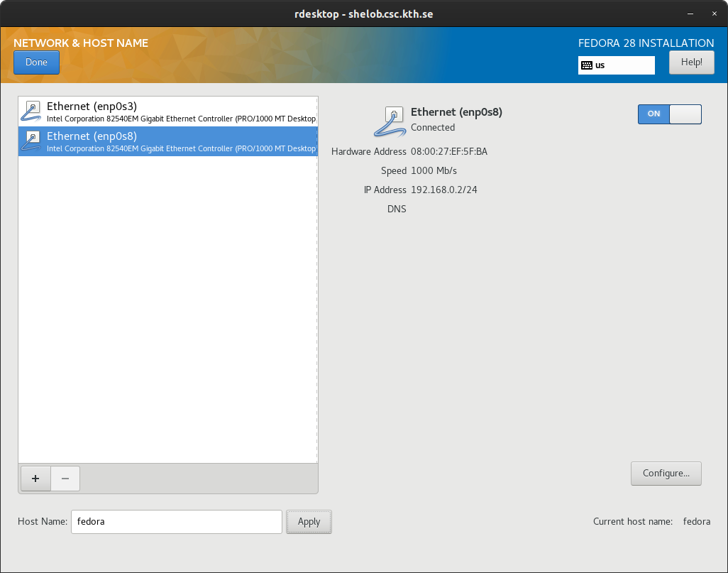Image resolution: width=728 pixels, height=573 pixels.
Task: Click the DNS label
Action: click(x=397, y=209)
